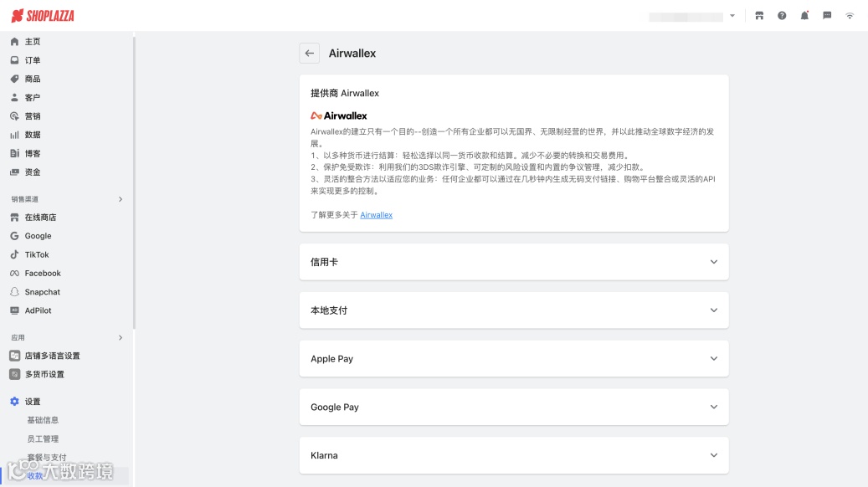Viewport: 868px width, 487px height.
Task: Open the 员工管理 settings submenu
Action: [43, 438]
